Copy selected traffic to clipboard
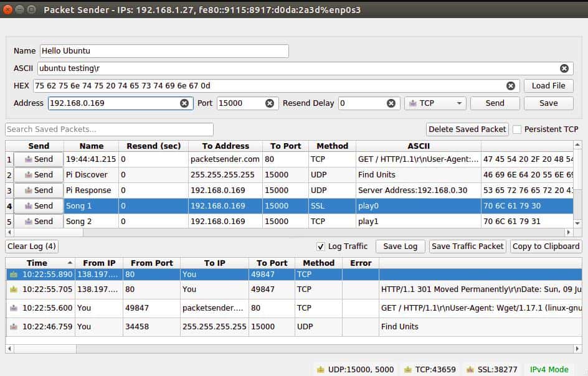Screen dimensions: 588x376 coord(546,247)
